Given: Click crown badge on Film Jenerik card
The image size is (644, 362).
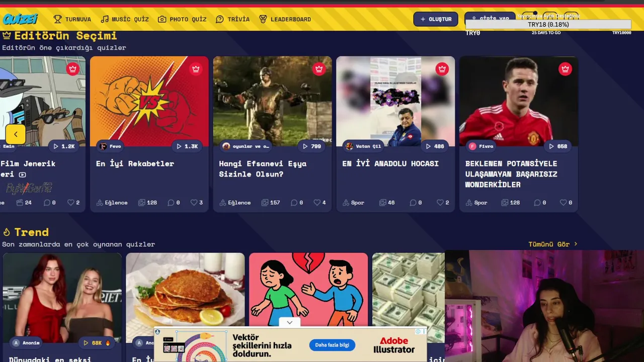Looking at the screenshot, I should coord(72,69).
